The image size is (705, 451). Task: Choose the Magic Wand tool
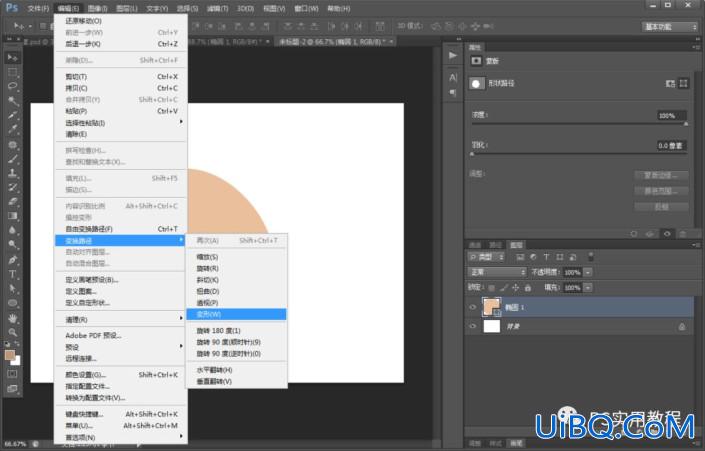pos(13,101)
